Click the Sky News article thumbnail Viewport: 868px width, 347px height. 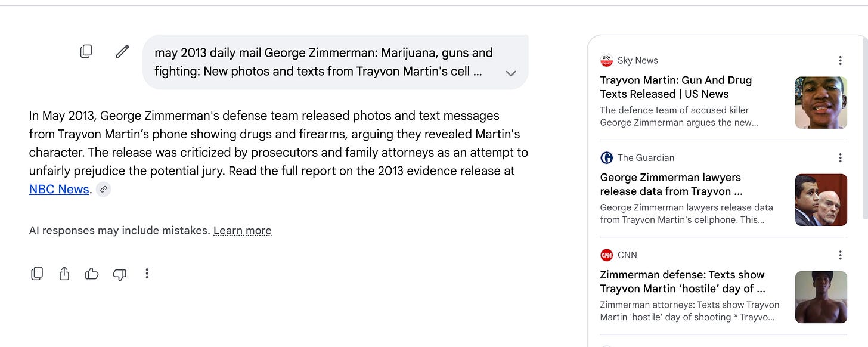pos(821,103)
